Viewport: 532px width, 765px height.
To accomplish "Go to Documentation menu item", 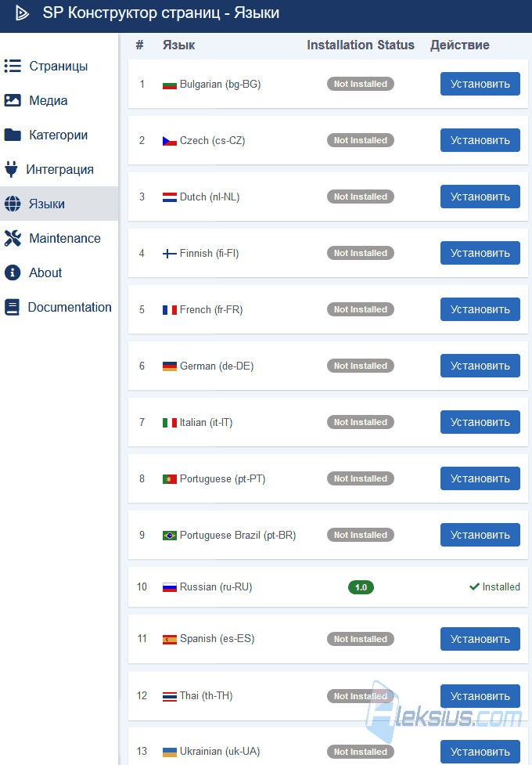I will 59,307.
